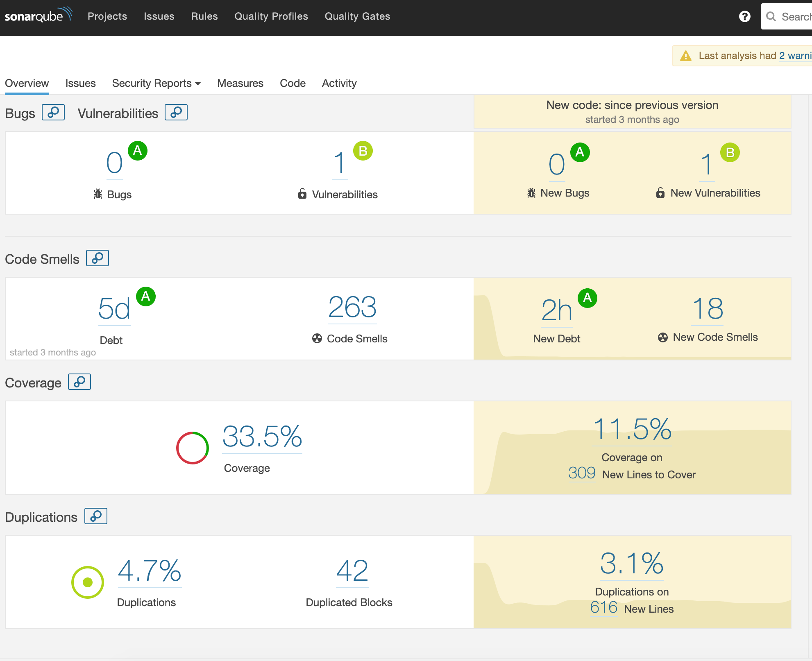The width and height of the screenshot is (812, 661).
Task: Click the Code Smells history link icon
Action: pos(98,258)
